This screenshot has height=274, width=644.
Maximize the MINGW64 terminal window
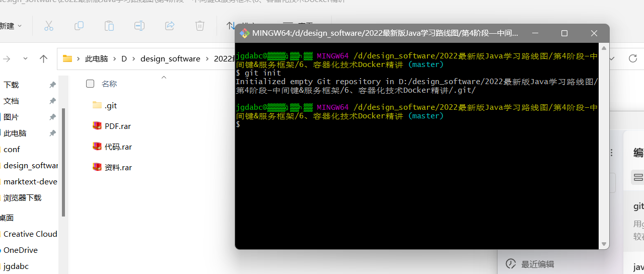[564, 33]
